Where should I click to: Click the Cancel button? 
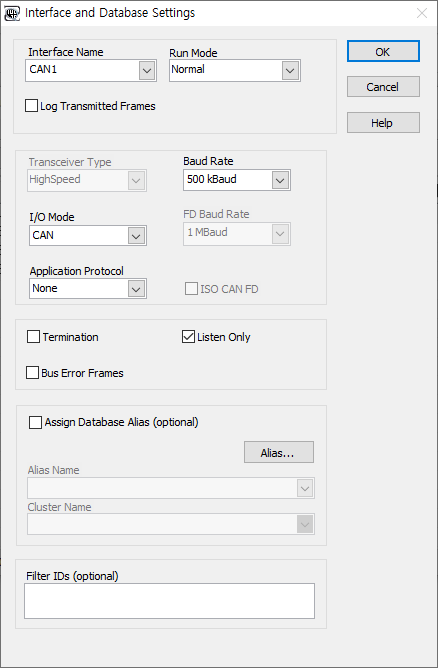pyautogui.click(x=383, y=87)
